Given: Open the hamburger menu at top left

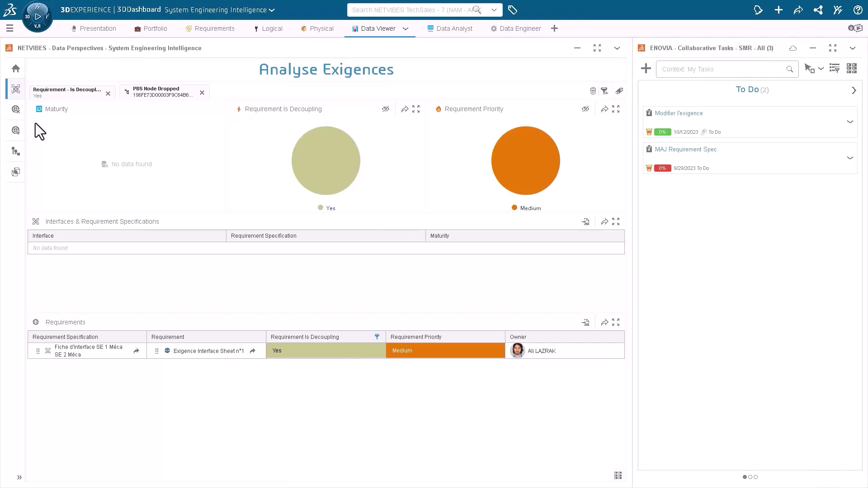Looking at the screenshot, I should pyautogui.click(x=9, y=28).
